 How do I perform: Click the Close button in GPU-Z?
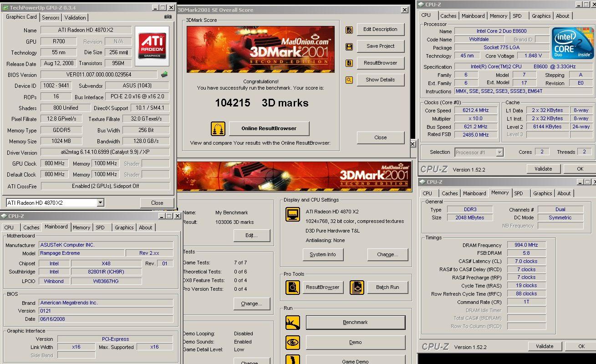point(157,203)
